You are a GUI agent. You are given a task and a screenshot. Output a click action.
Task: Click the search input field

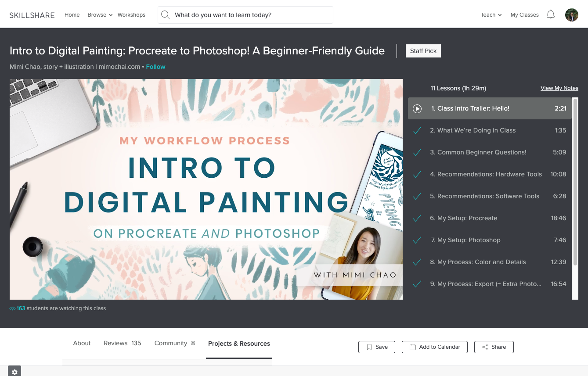coord(245,15)
